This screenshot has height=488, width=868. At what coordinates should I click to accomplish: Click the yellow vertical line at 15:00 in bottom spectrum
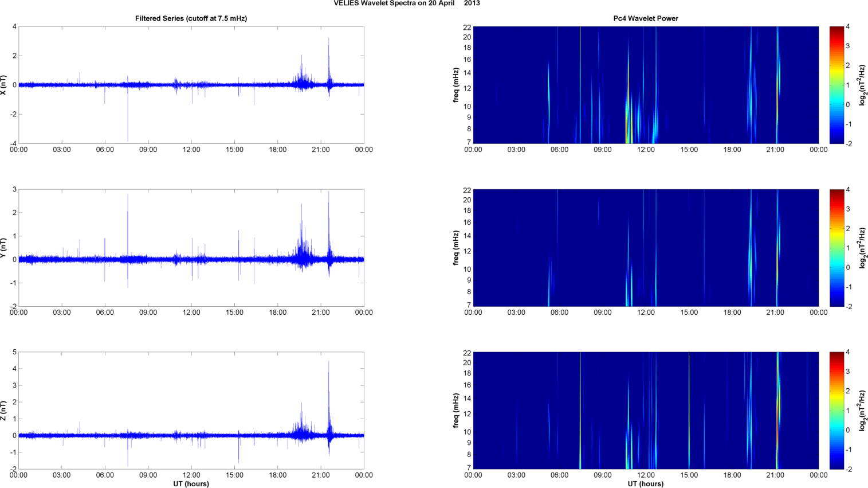(x=689, y=411)
